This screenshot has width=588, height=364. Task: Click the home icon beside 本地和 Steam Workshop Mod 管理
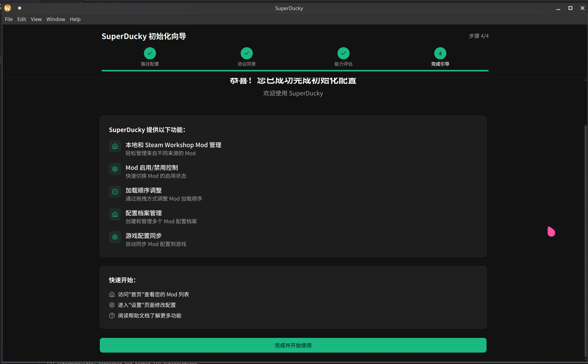click(115, 146)
